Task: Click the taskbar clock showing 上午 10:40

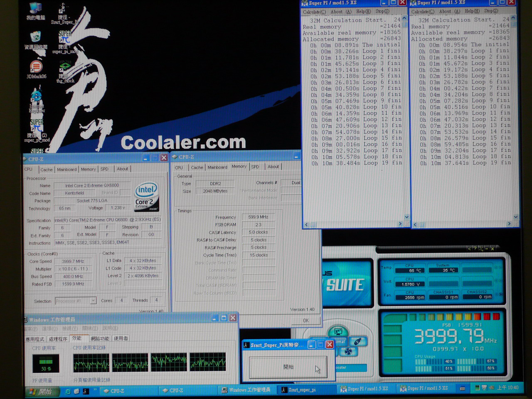Action: 507,388
